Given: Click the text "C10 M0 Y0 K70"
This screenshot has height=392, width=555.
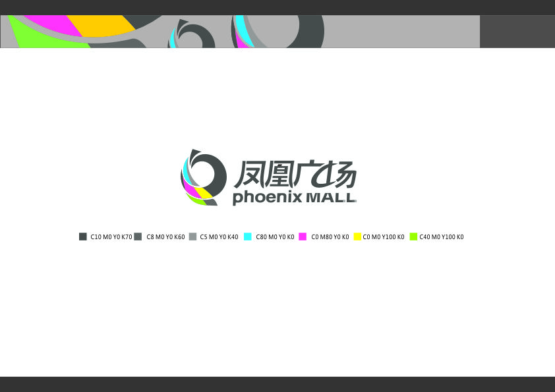Looking at the screenshot, I should coord(111,237).
